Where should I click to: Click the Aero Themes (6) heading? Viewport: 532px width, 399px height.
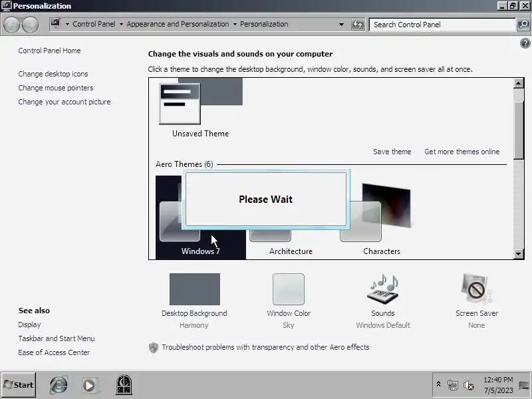pos(184,164)
